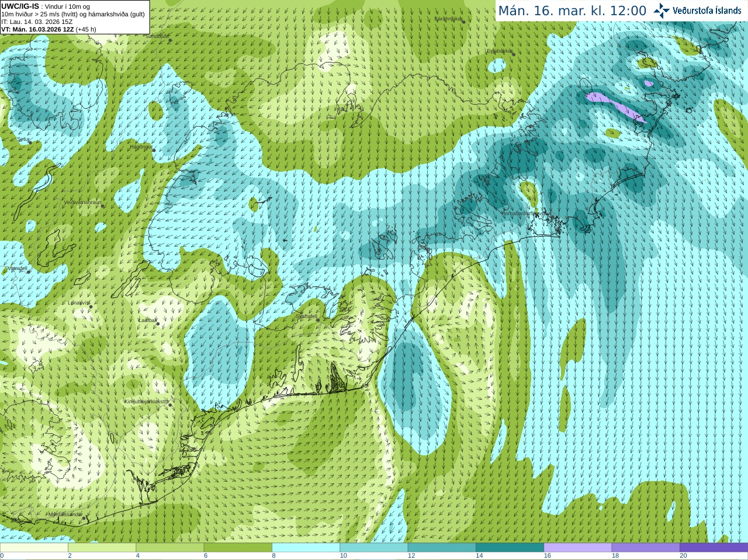
Task: Click the IT: Lau. 14. 03. 2026 15Z line
Action: tap(37, 22)
